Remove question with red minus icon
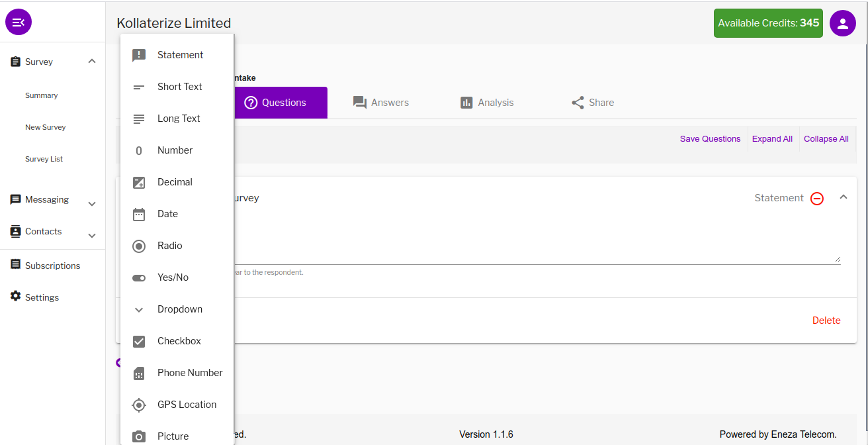This screenshot has width=868, height=445. [x=817, y=198]
